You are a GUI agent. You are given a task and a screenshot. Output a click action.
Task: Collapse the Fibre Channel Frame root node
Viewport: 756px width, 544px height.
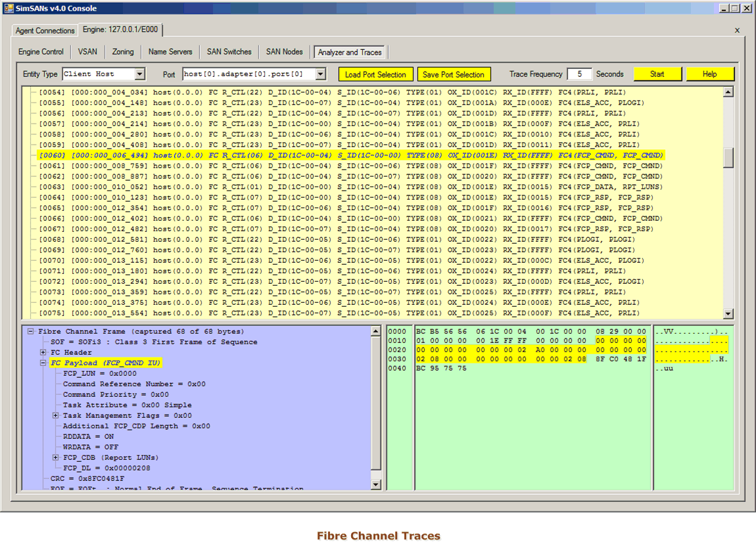pos(31,332)
